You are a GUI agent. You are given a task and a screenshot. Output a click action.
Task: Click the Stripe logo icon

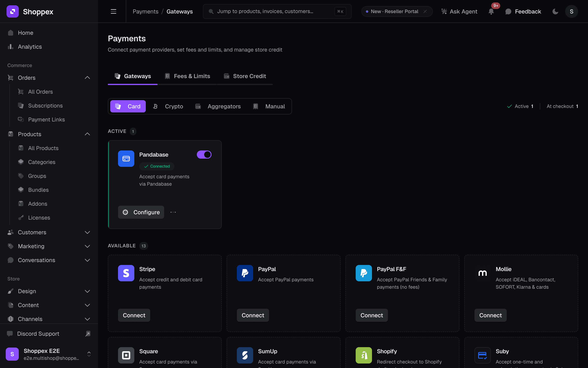pyautogui.click(x=126, y=273)
